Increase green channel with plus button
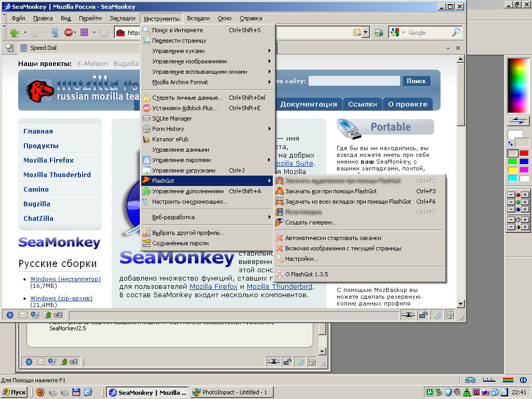 click(525, 202)
